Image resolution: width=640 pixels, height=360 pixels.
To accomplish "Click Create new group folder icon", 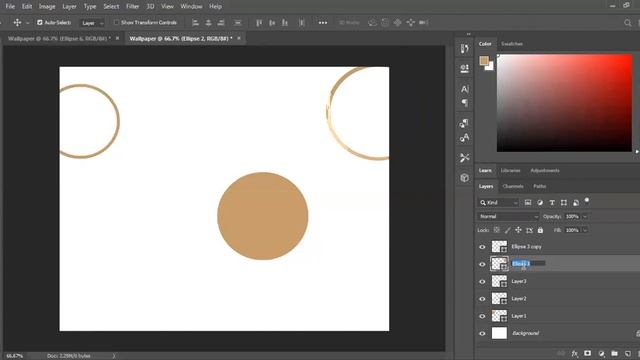I will (615, 353).
